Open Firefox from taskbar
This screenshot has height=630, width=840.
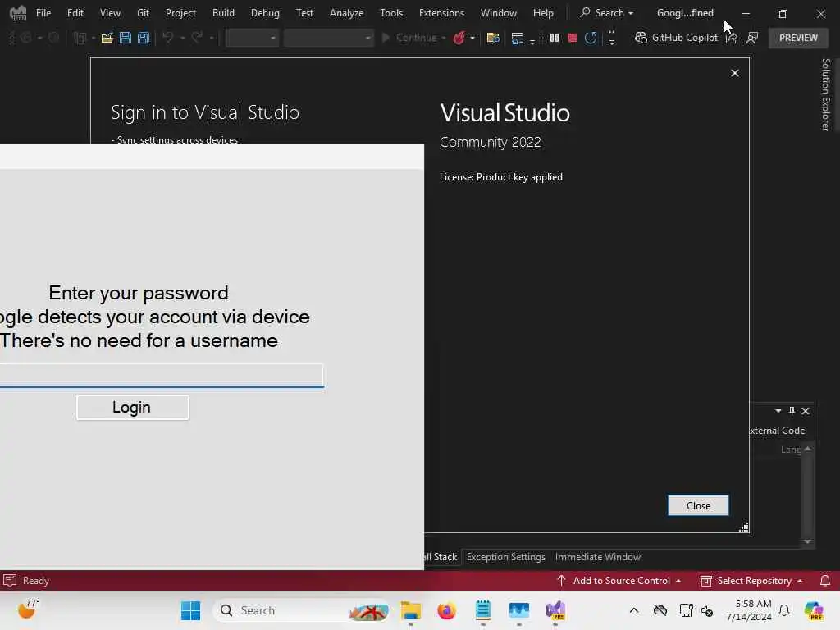click(x=447, y=610)
